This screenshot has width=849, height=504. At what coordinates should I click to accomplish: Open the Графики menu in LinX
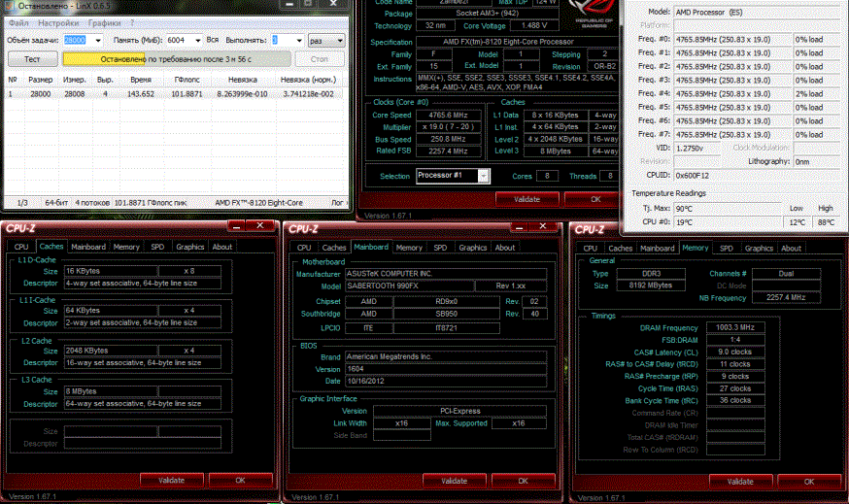pos(105,23)
